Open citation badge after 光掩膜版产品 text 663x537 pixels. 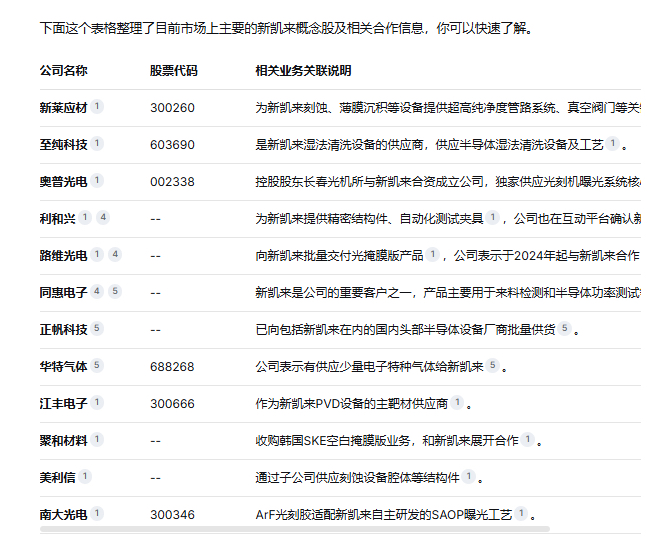pos(433,255)
